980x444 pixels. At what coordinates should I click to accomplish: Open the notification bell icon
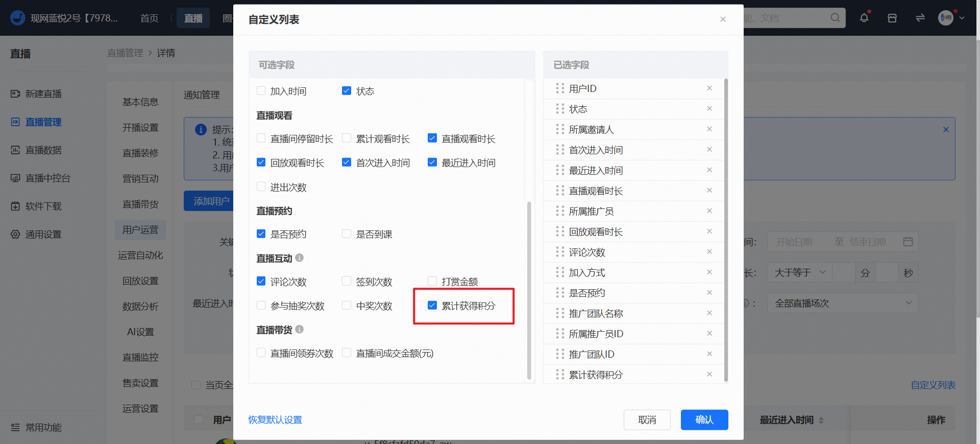(x=864, y=18)
